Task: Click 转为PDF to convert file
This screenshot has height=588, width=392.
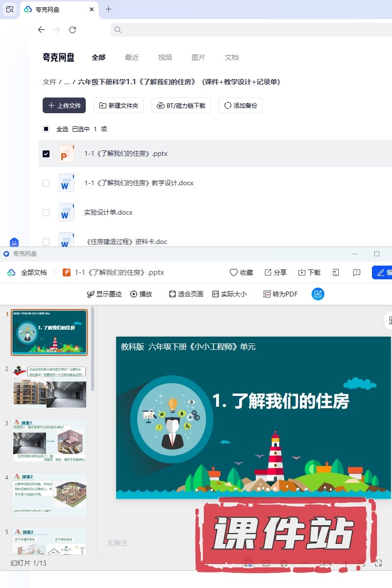Action: coord(280,294)
